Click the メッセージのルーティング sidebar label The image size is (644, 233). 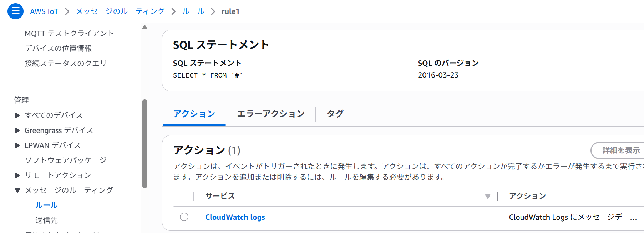tap(69, 190)
